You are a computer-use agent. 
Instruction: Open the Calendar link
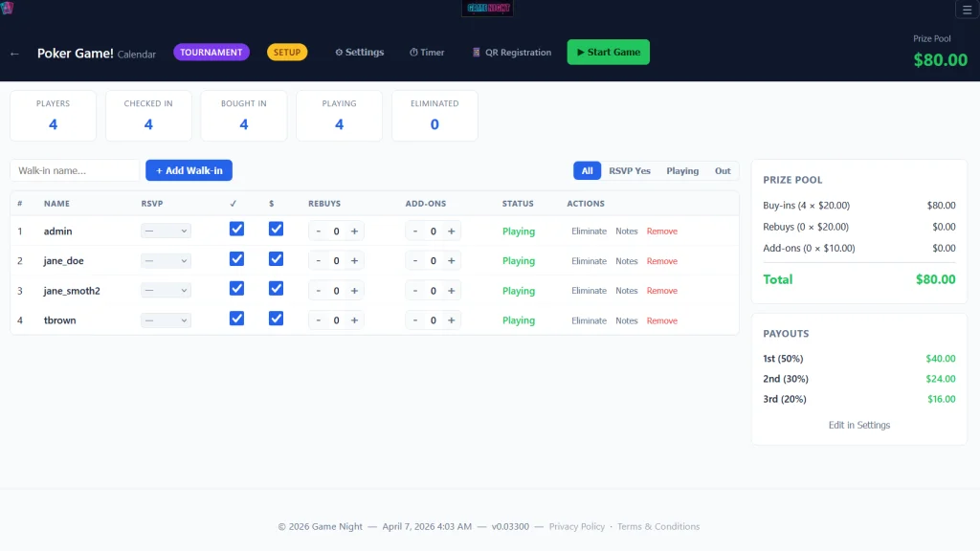pyautogui.click(x=136, y=55)
